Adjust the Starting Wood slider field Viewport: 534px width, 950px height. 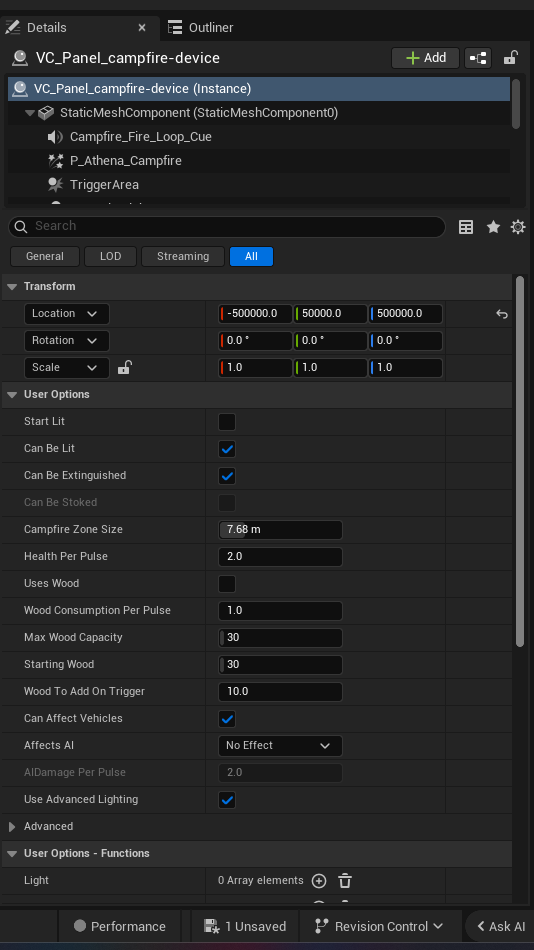[280, 665]
